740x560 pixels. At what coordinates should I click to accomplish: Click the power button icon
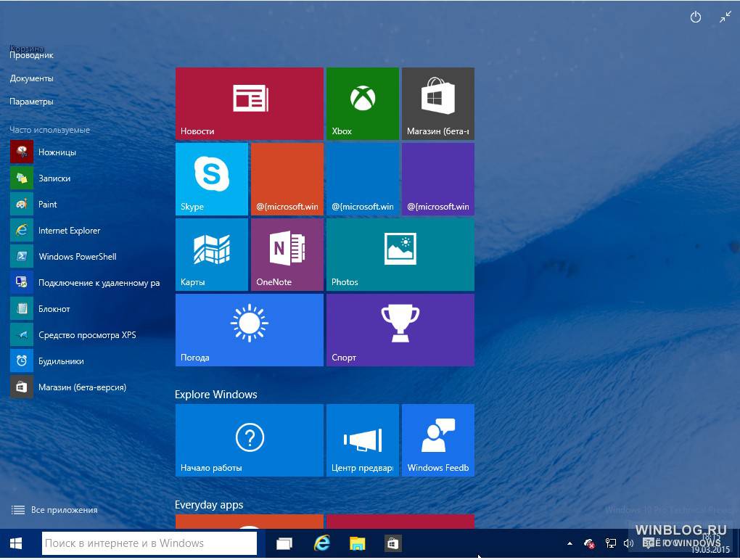click(x=696, y=17)
